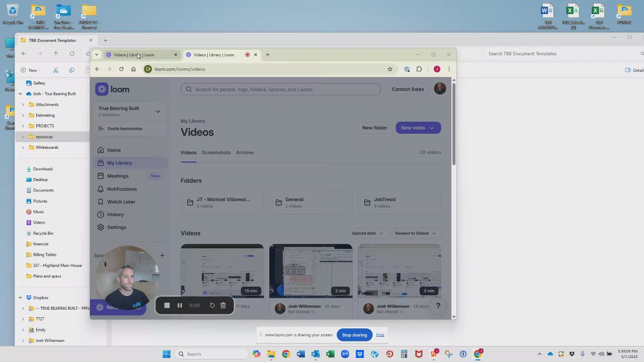644x362 pixels.
Task: Expand Attachments folder in File Explorer
Action: pos(23,105)
